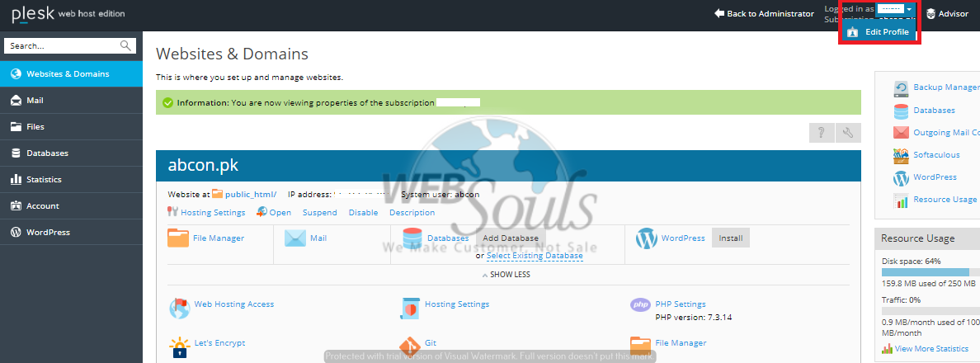This screenshot has height=363, width=980.
Task: Click the Add Database button
Action: [x=511, y=238]
